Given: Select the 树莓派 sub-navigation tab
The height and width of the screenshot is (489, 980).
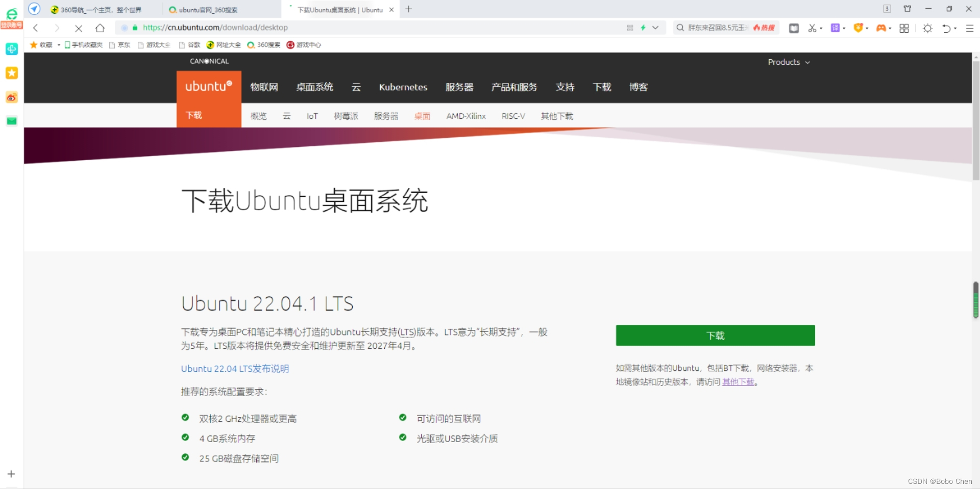Looking at the screenshot, I should [346, 116].
